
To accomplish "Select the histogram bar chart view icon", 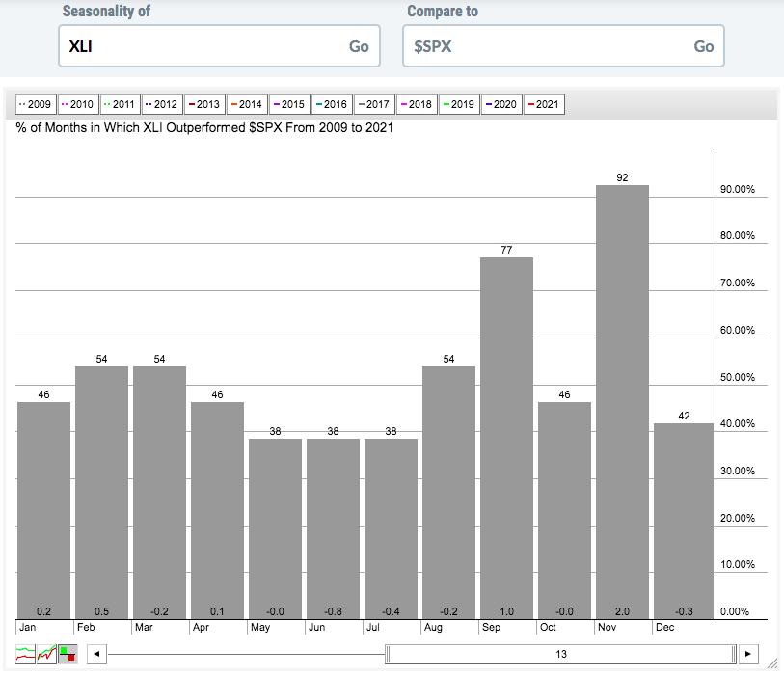I will click(68, 654).
